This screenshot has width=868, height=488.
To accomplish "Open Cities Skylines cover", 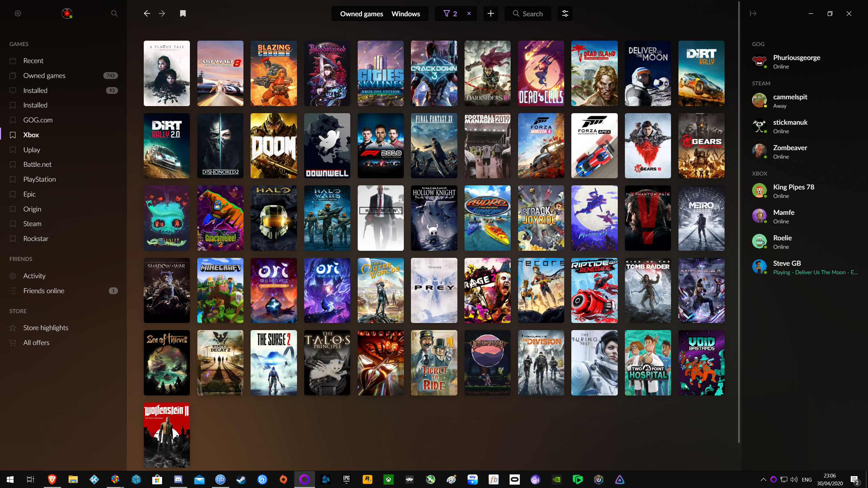I will coord(380,73).
